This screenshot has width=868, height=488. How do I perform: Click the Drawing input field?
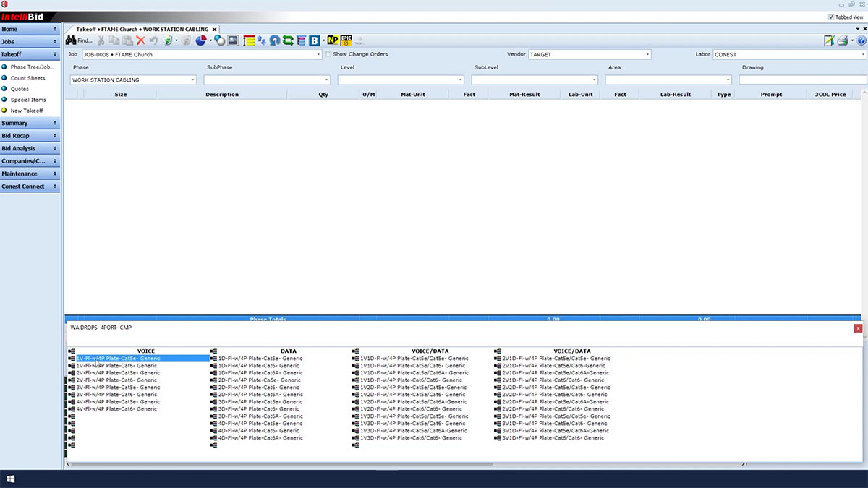coord(802,80)
